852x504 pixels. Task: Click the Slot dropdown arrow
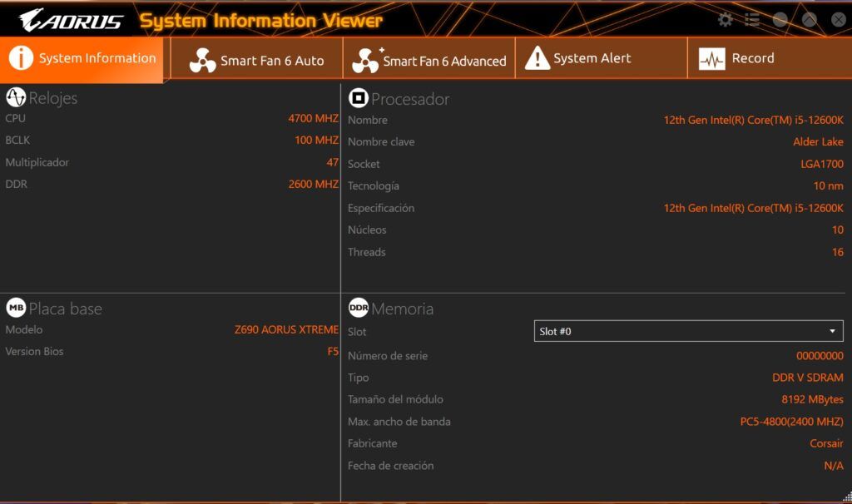click(832, 331)
